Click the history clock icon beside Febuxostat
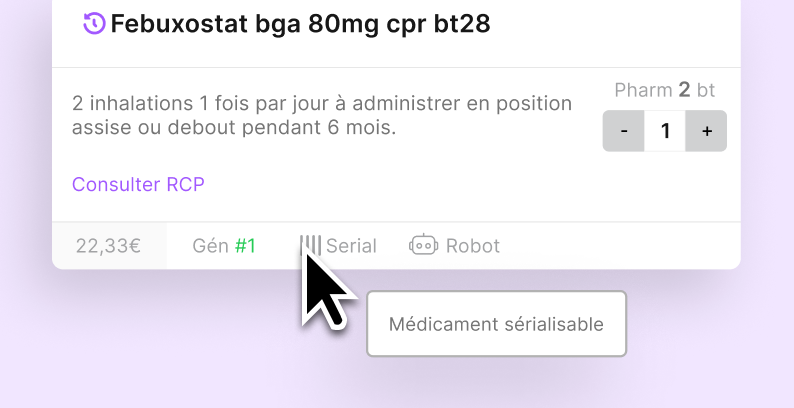The image size is (794, 408). pos(94,23)
